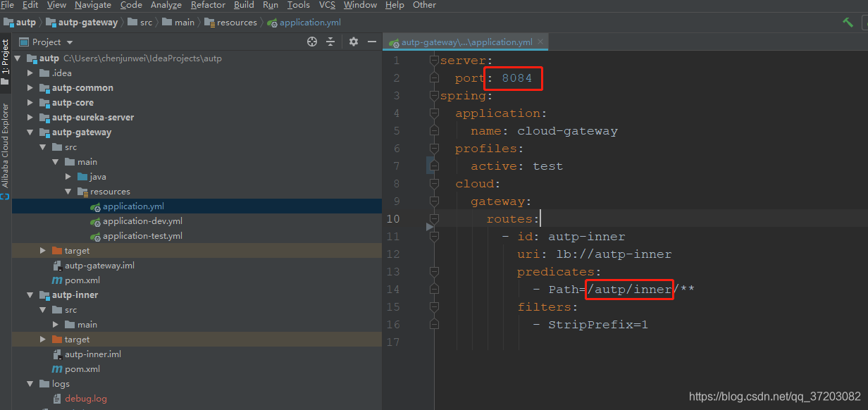
Task: Open the VCS menu
Action: click(x=326, y=5)
